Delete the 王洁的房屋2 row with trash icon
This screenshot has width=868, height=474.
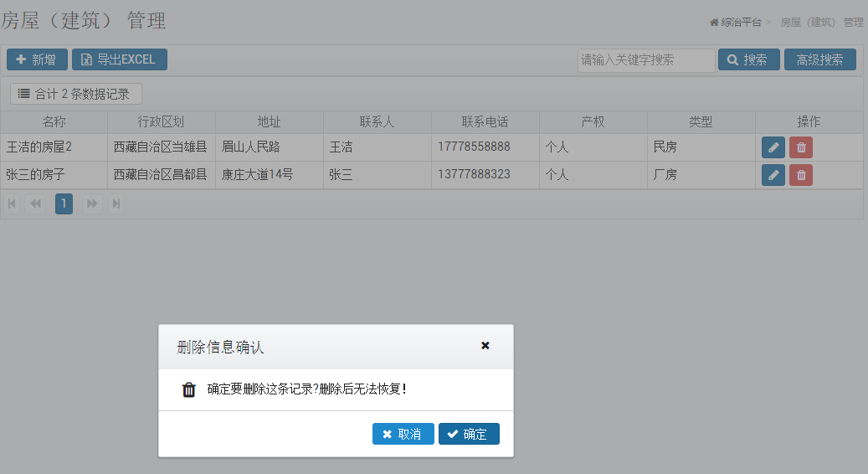[800, 147]
